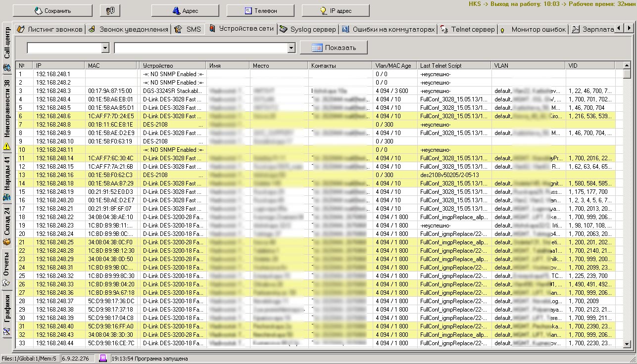Click MAC cell 00:17:9A:87:15:00
Image resolution: width=637 pixels, height=364 pixels.
110,91
